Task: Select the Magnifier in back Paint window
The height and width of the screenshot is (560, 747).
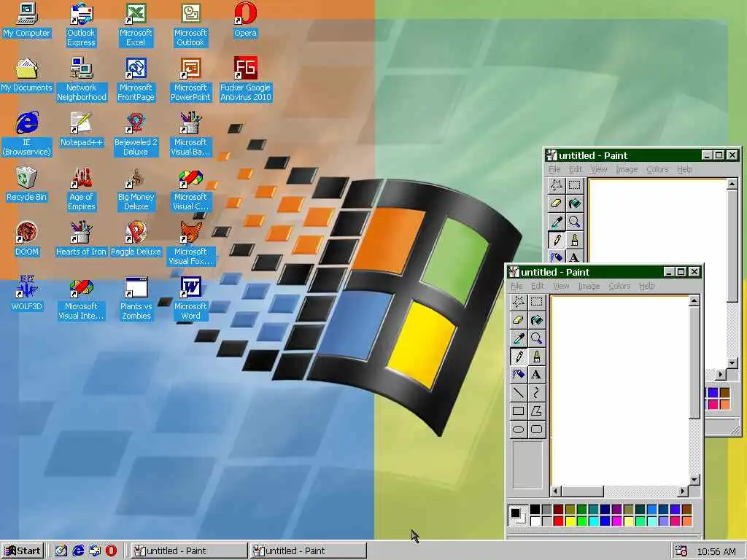Action: point(575,222)
